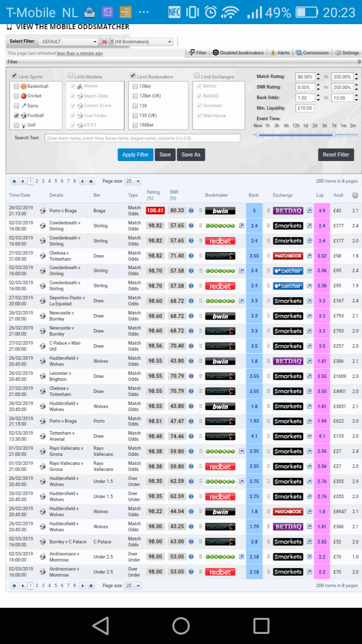Image resolution: width=362 pixels, height=644 pixels.
Task: Click Event Time slider right handle
Action: coord(334,134)
